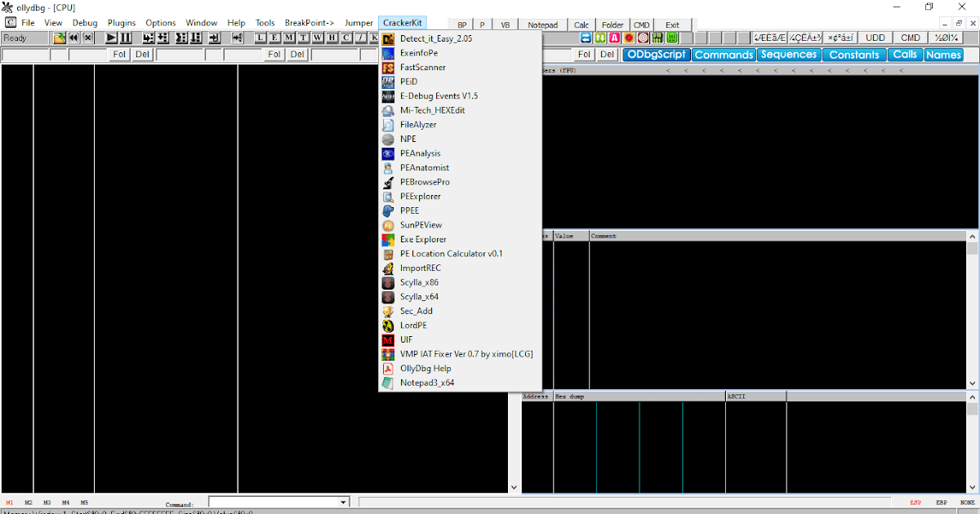Open the Log window via L button
Image resolution: width=980 pixels, height=514 pixels.
tap(261, 38)
